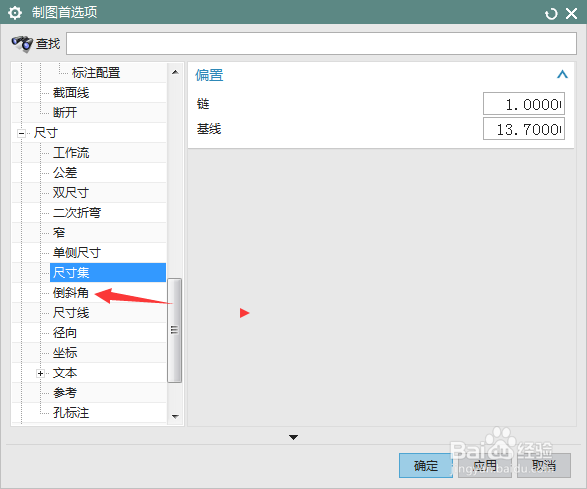This screenshot has height=489, width=587.
Task: Select 参考 tree item
Action: pos(65,392)
